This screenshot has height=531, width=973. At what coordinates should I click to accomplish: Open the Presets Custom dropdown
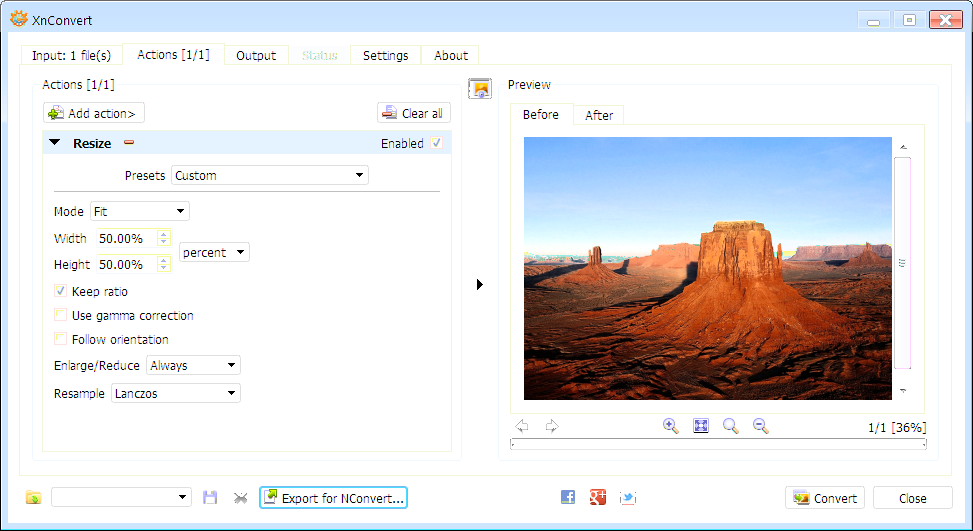(270, 176)
